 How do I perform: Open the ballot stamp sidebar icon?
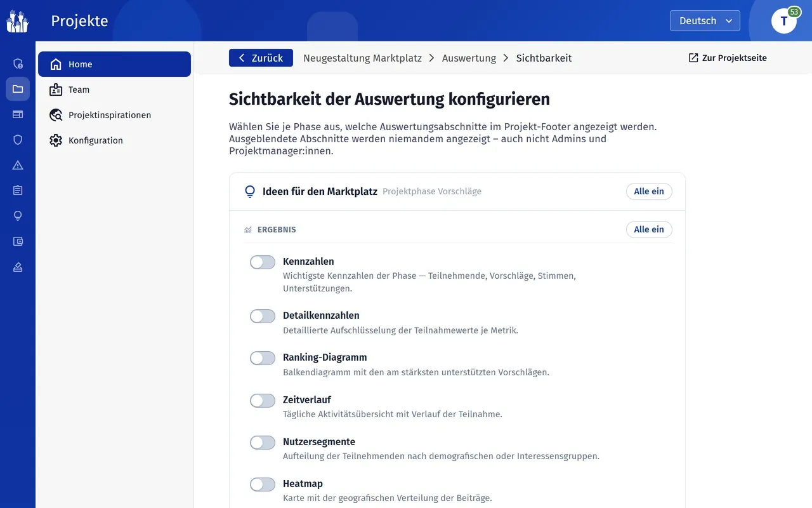pos(18,267)
